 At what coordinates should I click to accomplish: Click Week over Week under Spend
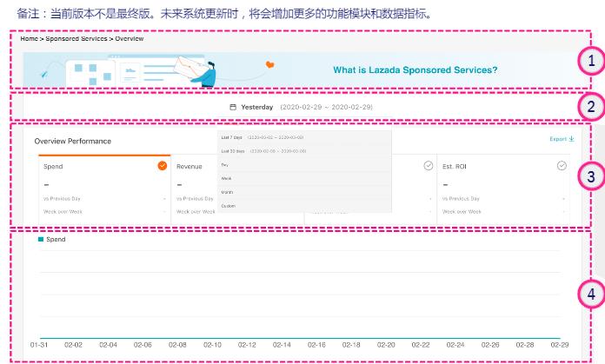click(63, 212)
